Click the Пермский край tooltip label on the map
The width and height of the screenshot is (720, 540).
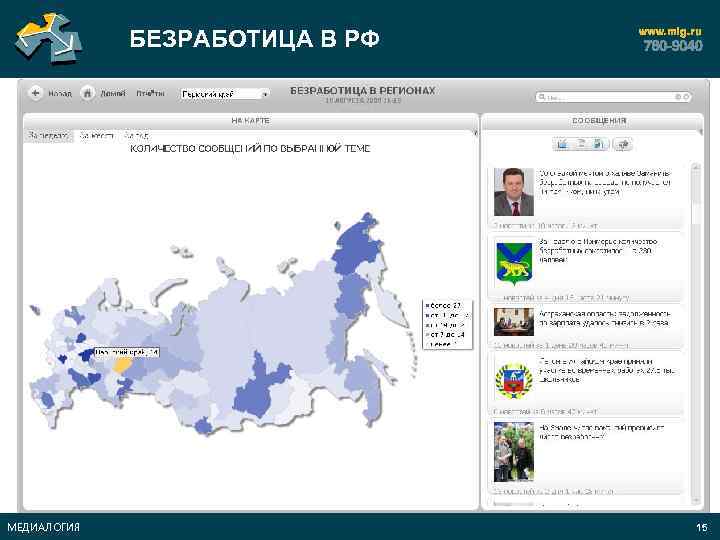[127, 352]
